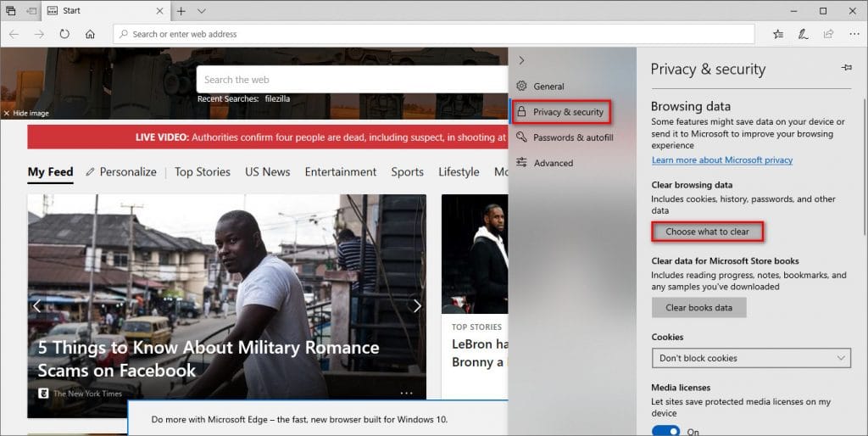This screenshot has width=868, height=436.
Task: Show the next carousel story
Action: (417, 306)
